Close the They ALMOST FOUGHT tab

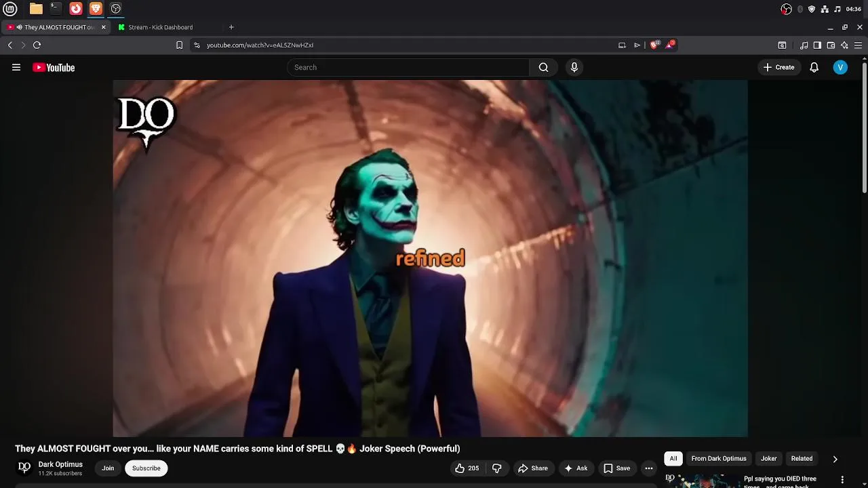click(x=104, y=27)
